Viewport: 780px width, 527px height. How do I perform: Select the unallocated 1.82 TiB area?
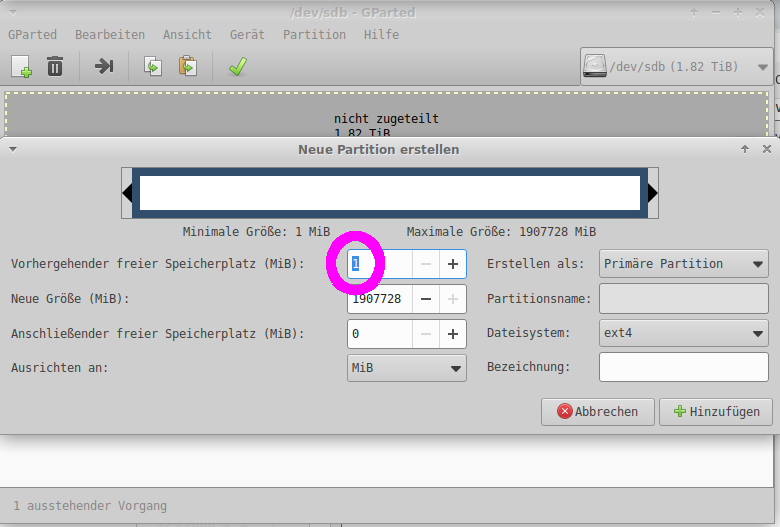click(x=387, y=114)
